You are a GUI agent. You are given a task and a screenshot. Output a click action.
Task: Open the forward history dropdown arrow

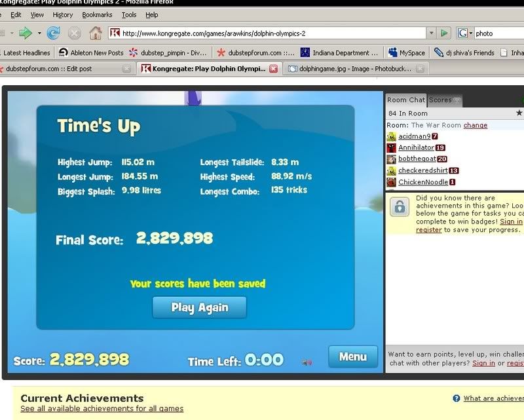pos(39,33)
